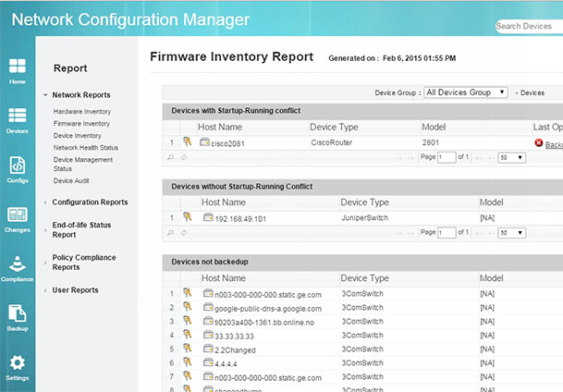Click page number field in conflict table

[447, 158]
